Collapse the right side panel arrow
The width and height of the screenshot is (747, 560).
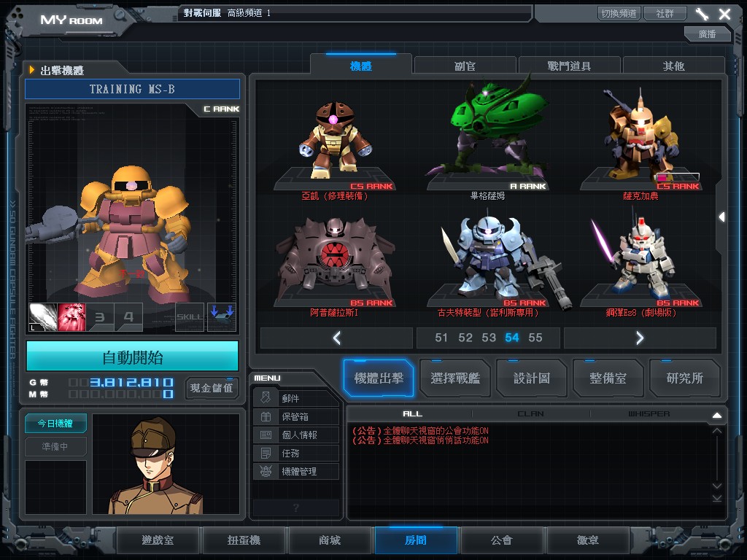point(722,217)
